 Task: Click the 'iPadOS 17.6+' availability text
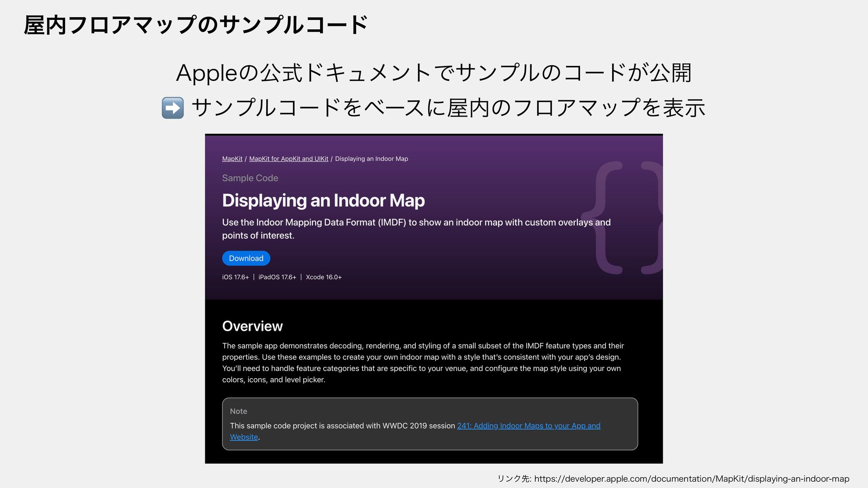coord(277,277)
